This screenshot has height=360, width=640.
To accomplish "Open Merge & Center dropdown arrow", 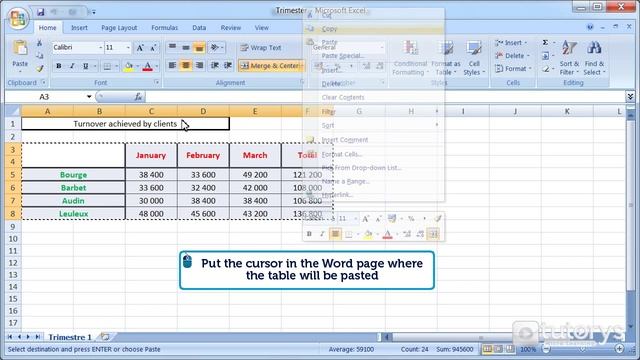I will click(x=302, y=66).
